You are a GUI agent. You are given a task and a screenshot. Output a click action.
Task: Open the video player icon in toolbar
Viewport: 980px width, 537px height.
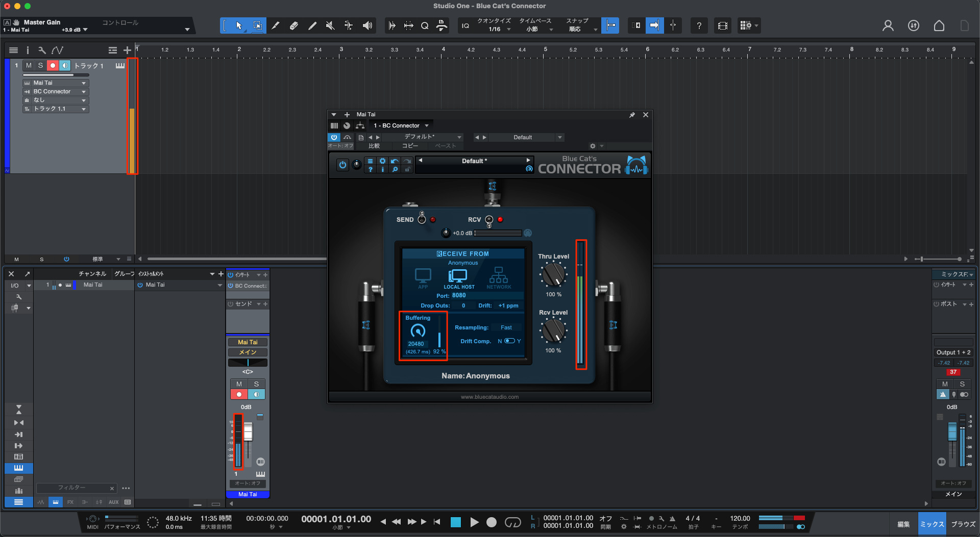pos(723,25)
